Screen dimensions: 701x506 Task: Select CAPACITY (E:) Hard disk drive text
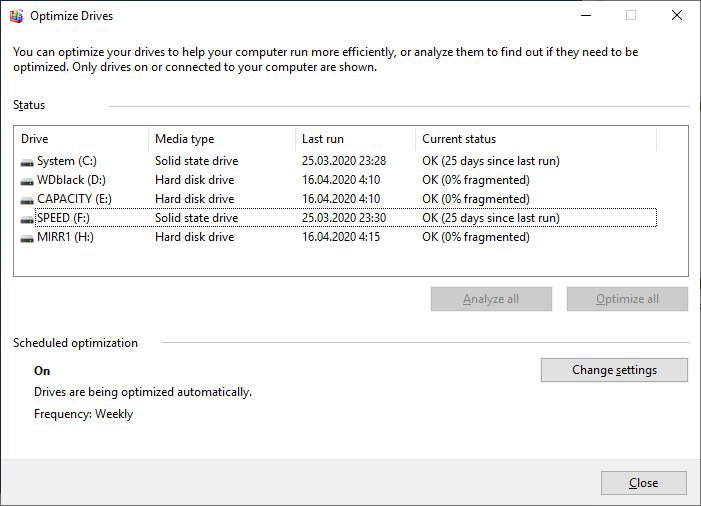194,199
